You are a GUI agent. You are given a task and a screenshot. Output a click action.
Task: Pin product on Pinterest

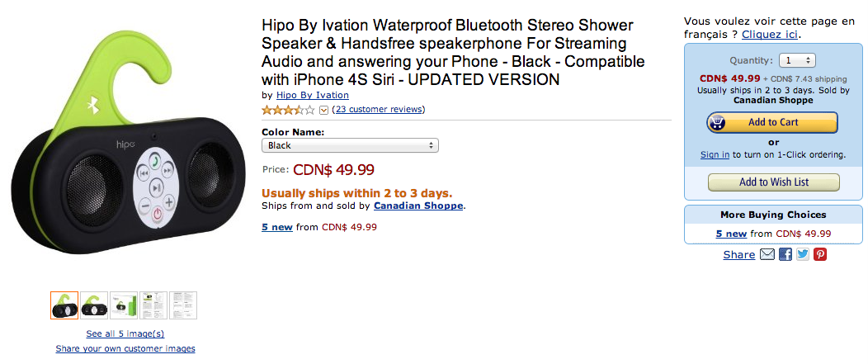(820, 255)
